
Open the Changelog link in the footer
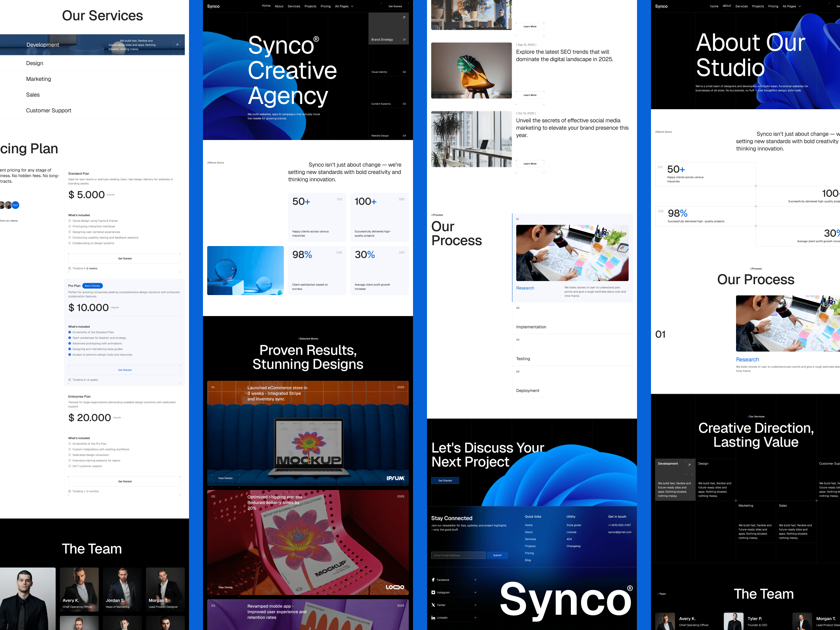[x=573, y=546]
